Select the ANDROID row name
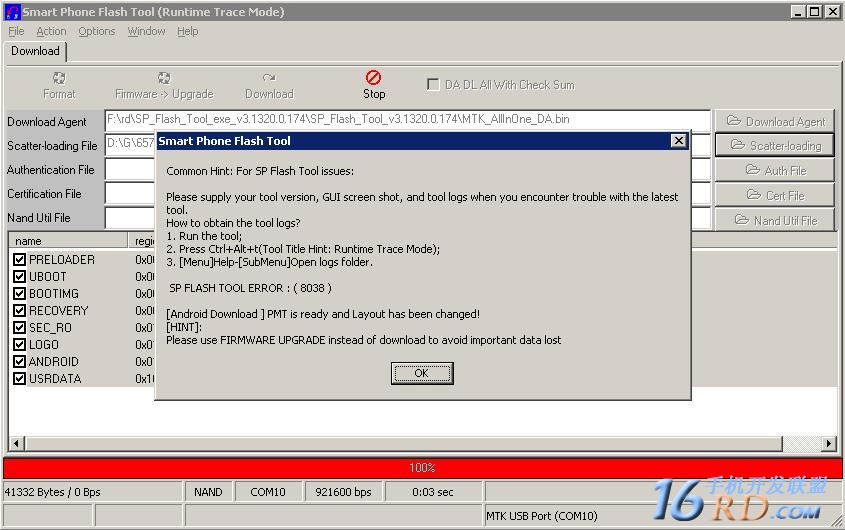The height and width of the screenshot is (530, 845). 53,361
